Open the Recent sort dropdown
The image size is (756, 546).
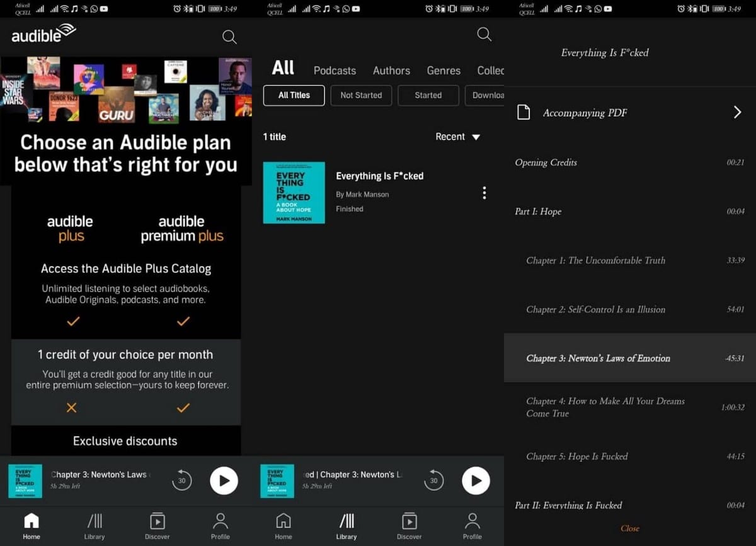click(457, 137)
